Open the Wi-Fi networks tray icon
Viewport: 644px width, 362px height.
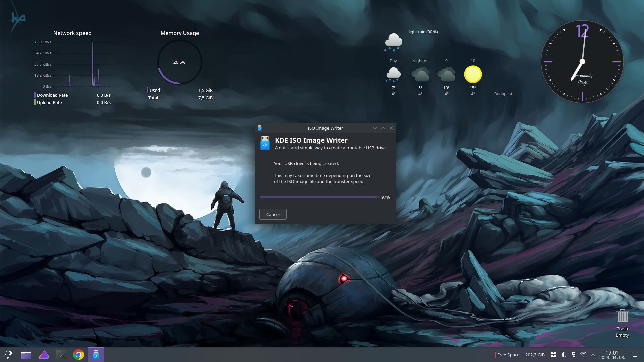584,355
